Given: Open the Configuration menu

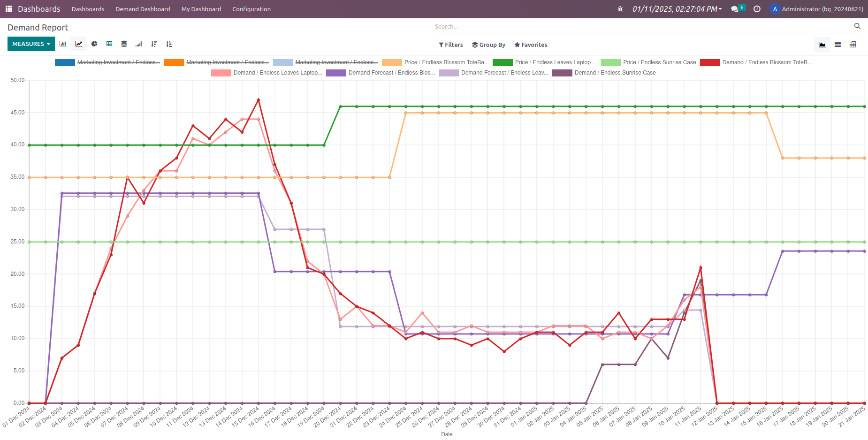Looking at the screenshot, I should tap(251, 9).
